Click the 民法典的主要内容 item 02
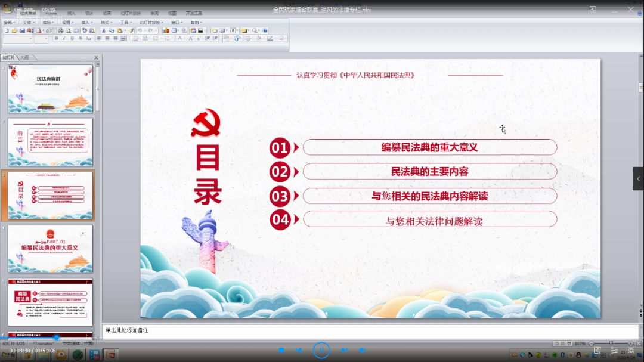The height and width of the screenshot is (362, 644). tap(429, 172)
